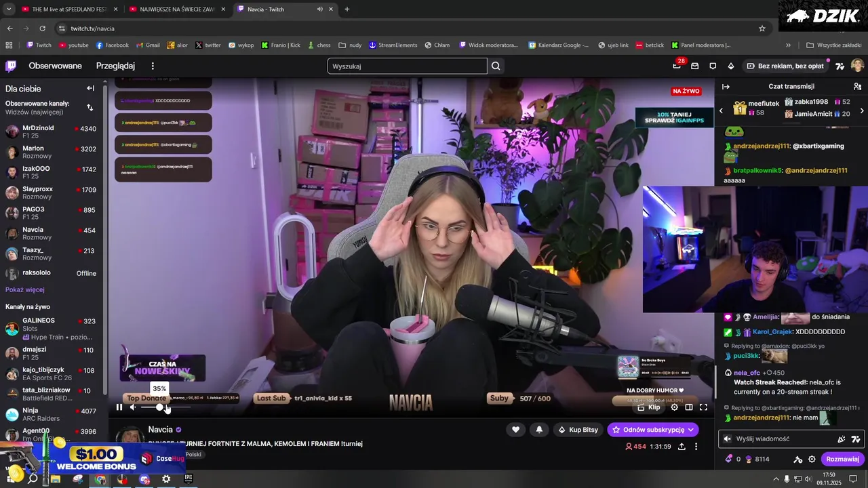Open the Obserwowane tab
Image resolution: width=868 pixels, height=488 pixels.
[55, 66]
